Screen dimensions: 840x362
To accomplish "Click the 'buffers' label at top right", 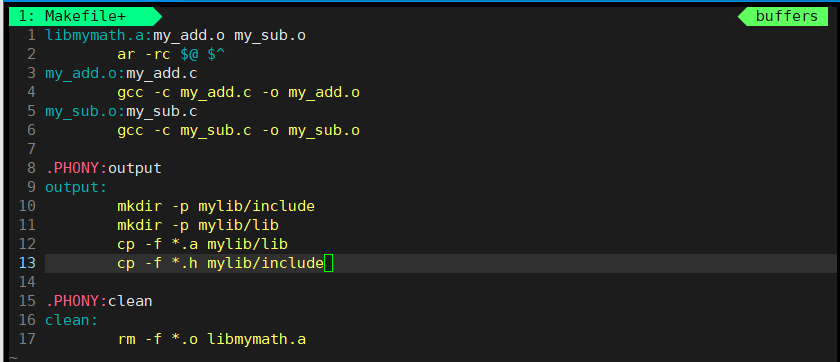I will pyautogui.click(x=786, y=17).
